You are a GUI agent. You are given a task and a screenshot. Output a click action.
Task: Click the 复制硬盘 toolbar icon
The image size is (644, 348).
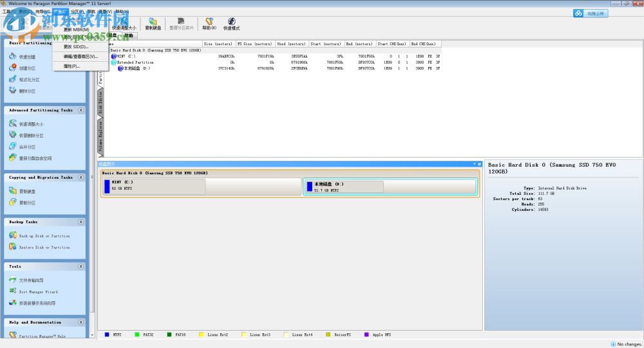[x=153, y=24]
